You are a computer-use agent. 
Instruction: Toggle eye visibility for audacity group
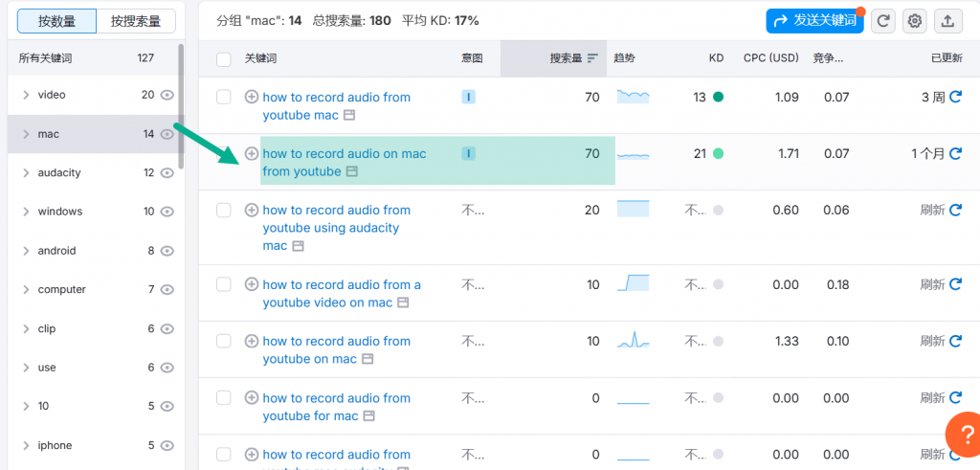tap(167, 172)
